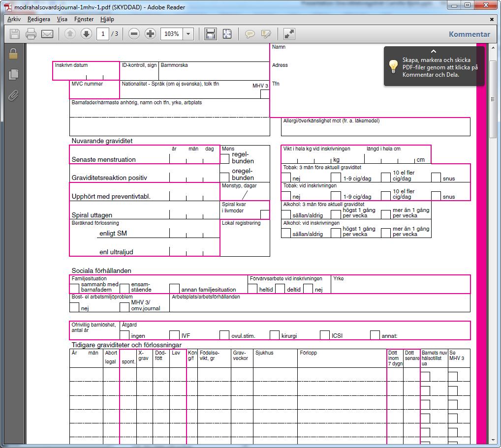Click the page number input field

pos(103,34)
